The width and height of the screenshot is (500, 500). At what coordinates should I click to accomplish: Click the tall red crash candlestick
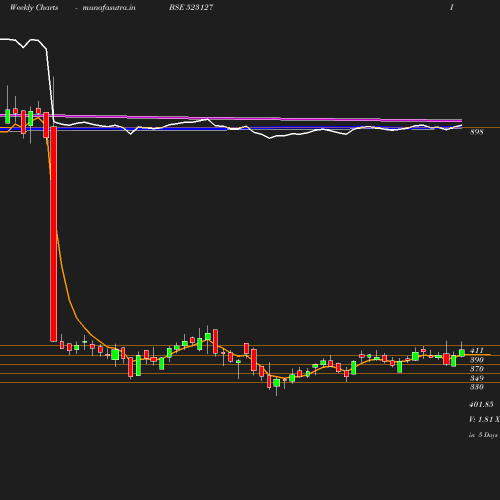53,234
